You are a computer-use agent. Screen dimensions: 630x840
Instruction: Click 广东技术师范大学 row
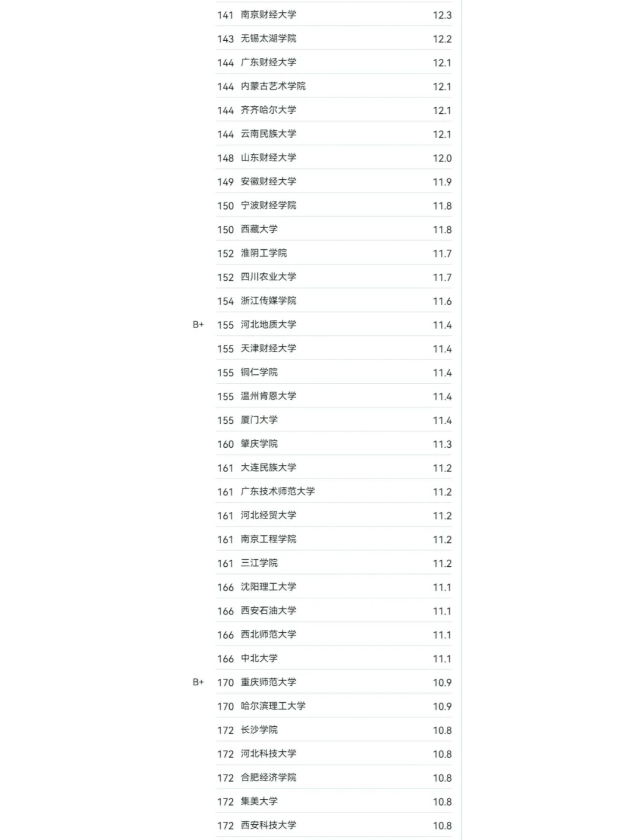click(334, 492)
